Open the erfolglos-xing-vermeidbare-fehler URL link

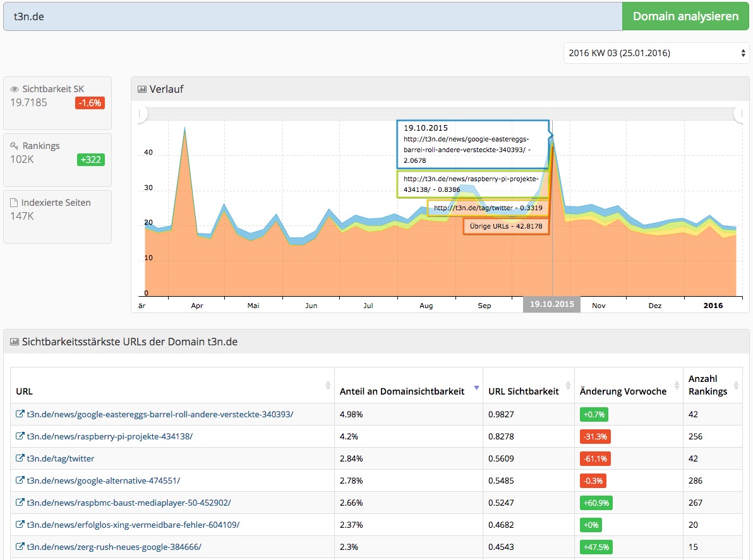tap(133, 525)
